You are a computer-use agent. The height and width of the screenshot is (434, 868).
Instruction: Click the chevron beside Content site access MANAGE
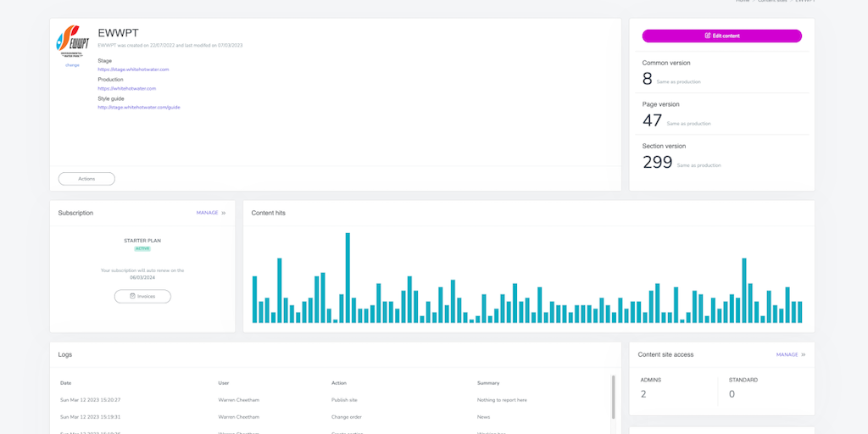[x=804, y=354]
